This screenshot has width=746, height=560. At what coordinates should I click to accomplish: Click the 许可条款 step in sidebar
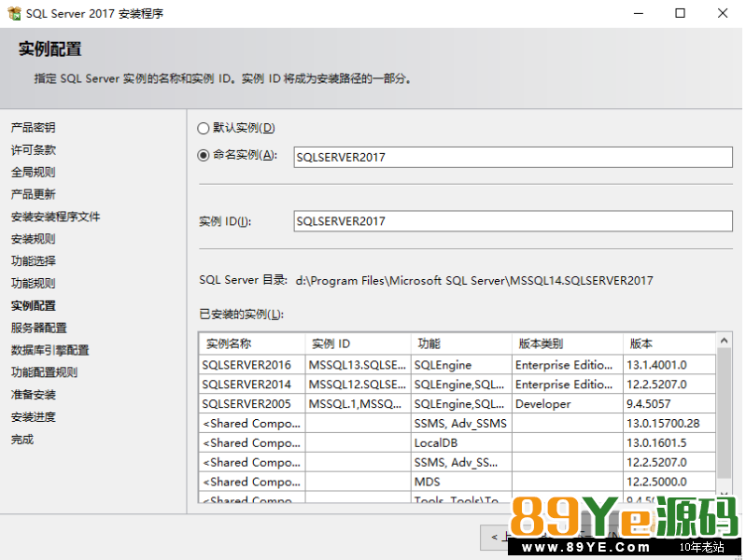tap(34, 150)
